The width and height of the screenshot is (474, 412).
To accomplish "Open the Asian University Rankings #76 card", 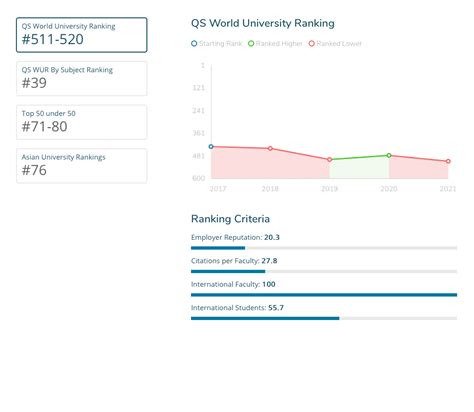I will click(82, 166).
